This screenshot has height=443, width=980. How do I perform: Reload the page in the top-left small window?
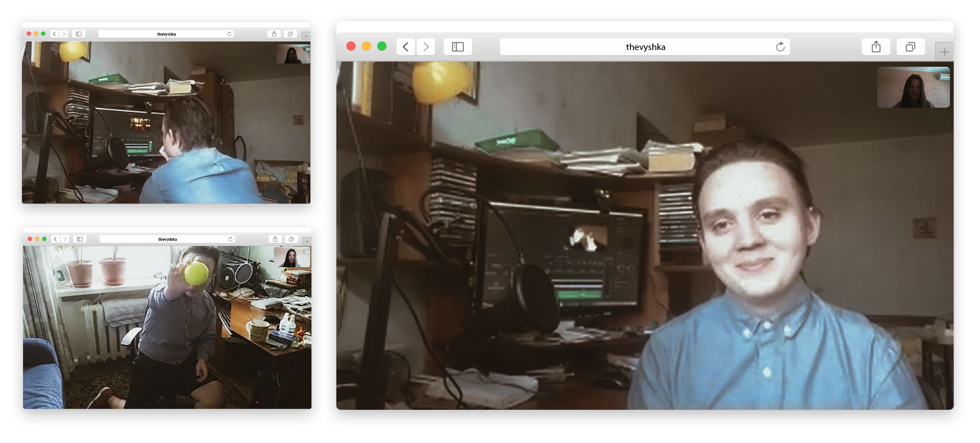229,34
